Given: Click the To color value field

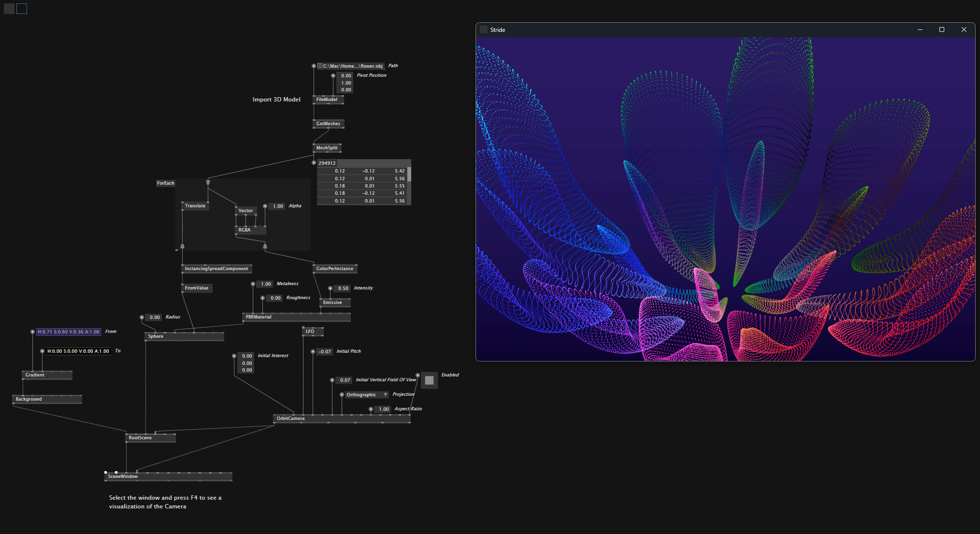Looking at the screenshot, I should [78, 351].
